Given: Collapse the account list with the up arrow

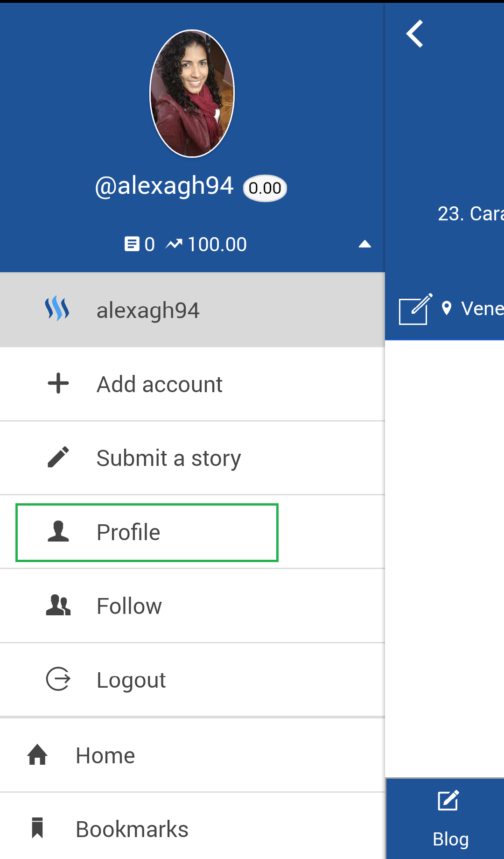Looking at the screenshot, I should (364, 244).
